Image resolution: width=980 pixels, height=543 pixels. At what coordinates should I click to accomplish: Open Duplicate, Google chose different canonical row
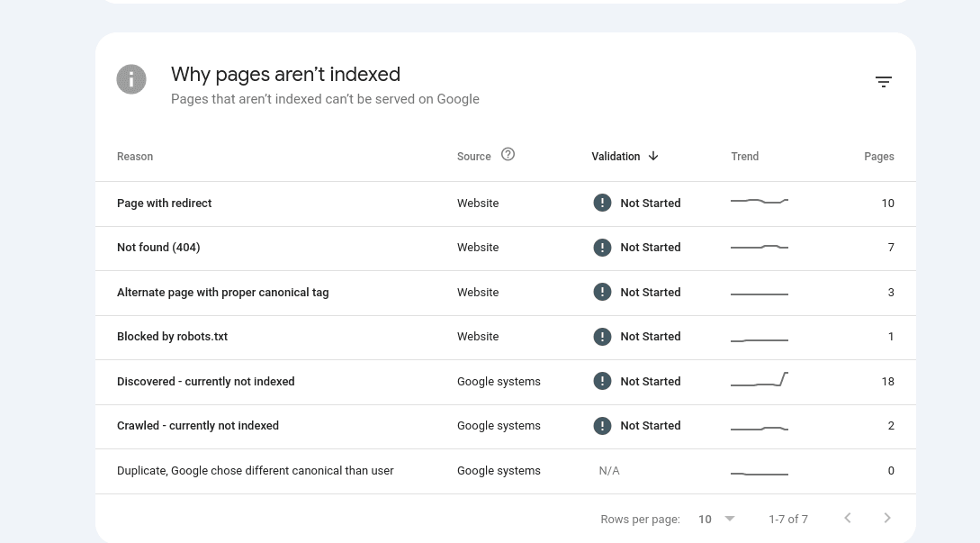(x=255, y=471)
